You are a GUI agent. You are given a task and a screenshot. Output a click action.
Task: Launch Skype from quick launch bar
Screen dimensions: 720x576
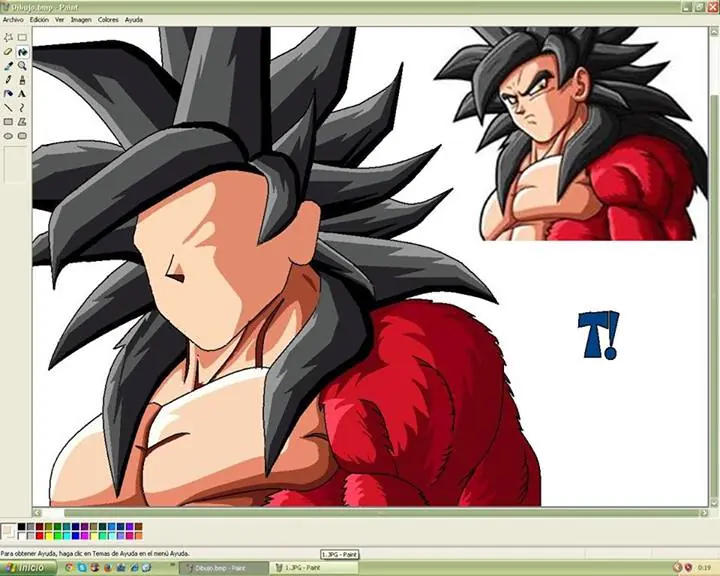(82, 568)
